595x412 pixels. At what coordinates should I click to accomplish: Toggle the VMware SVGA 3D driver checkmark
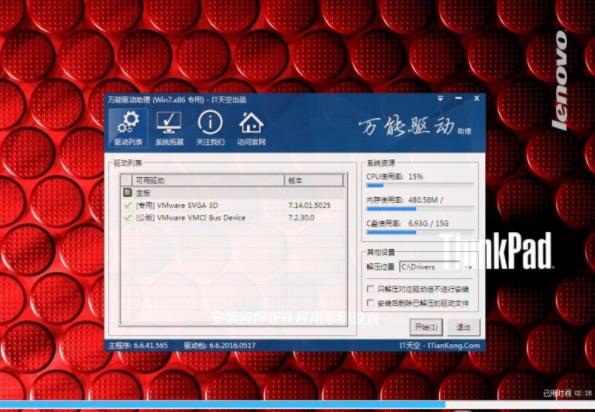point(128,205)
